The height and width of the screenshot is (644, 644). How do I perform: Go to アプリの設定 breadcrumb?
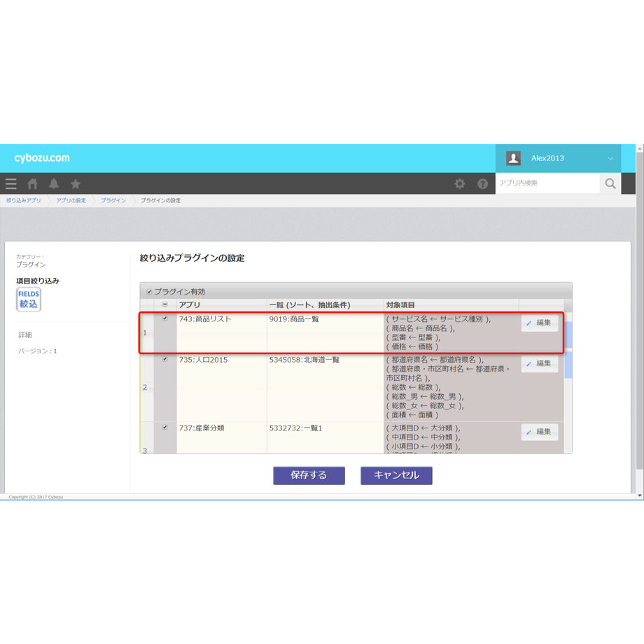71,200
